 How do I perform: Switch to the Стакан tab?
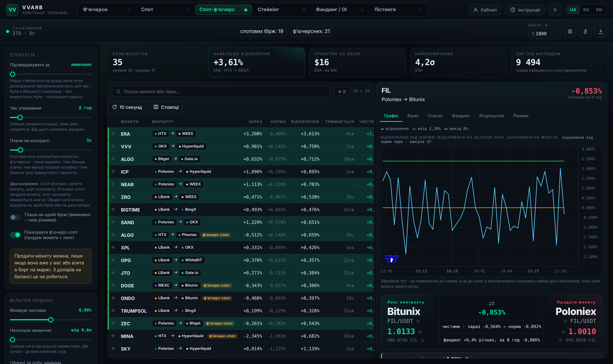[435, 116]
